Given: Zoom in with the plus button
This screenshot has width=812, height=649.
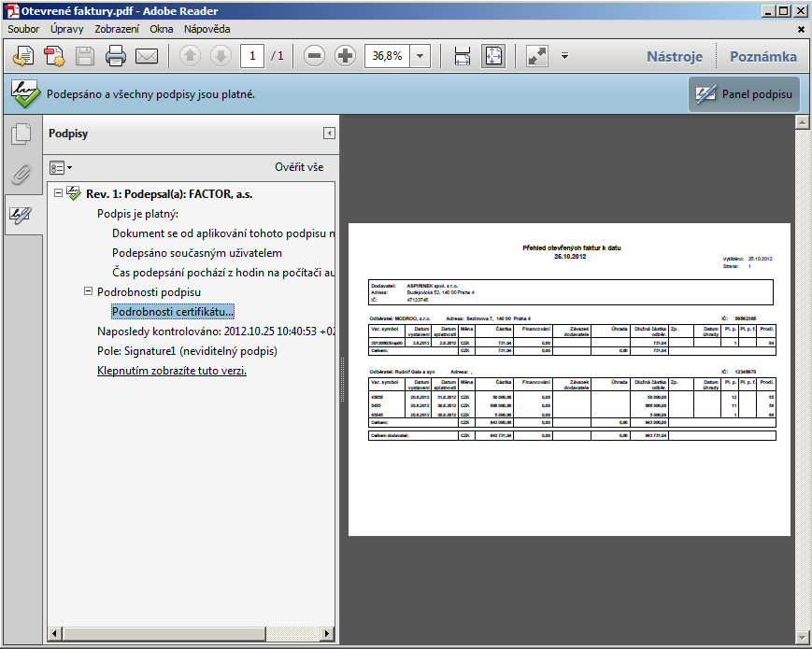Looking at the screenshot, I should 346,55.
